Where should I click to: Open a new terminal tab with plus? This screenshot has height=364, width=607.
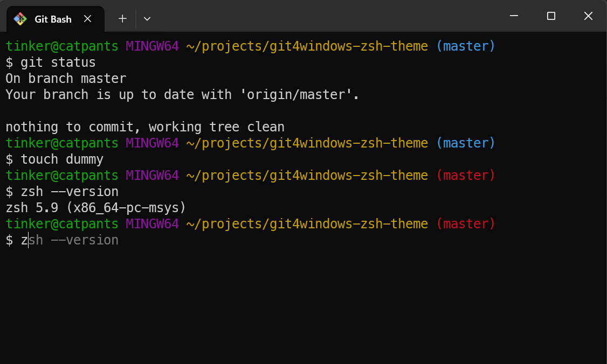coord(123,18)
